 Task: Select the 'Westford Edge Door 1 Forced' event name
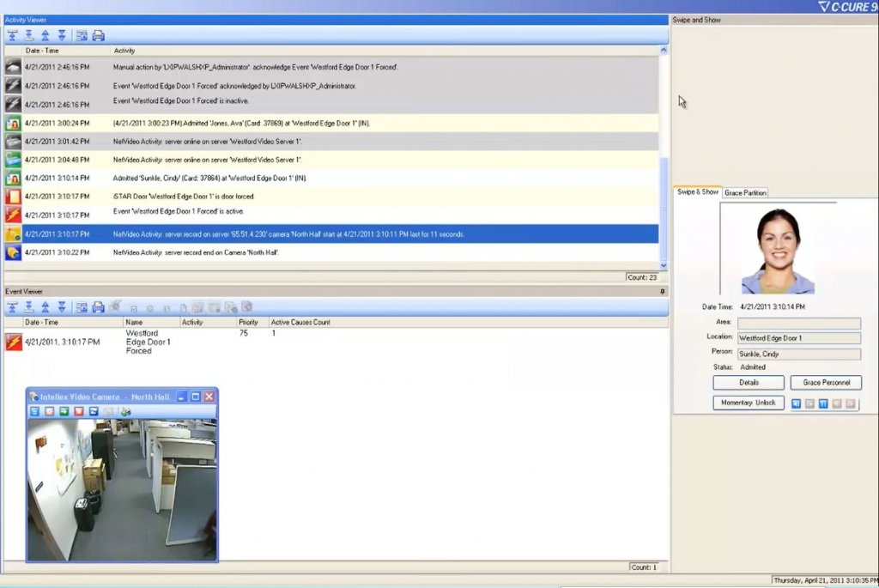tap(149, 342)
